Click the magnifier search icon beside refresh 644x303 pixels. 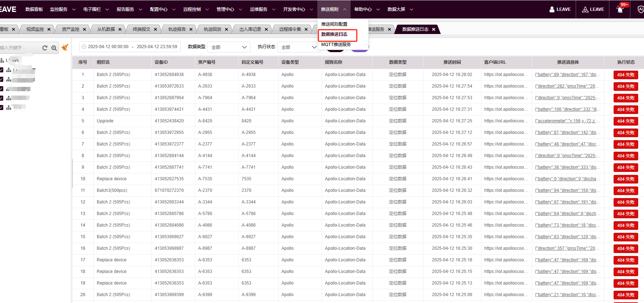54,48
